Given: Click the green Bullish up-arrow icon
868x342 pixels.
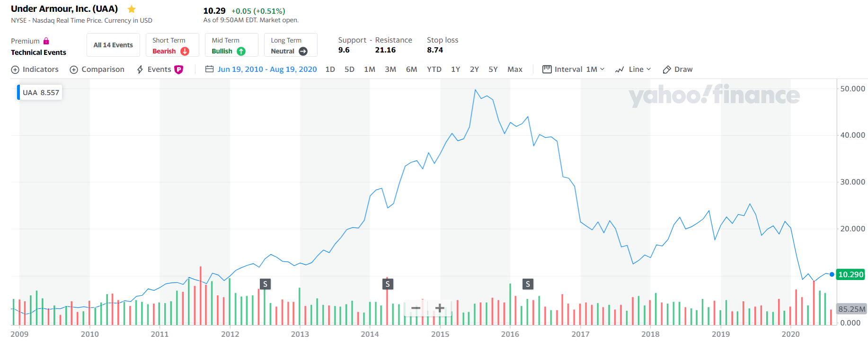Looking at the screenshot, I should point(241,51).
